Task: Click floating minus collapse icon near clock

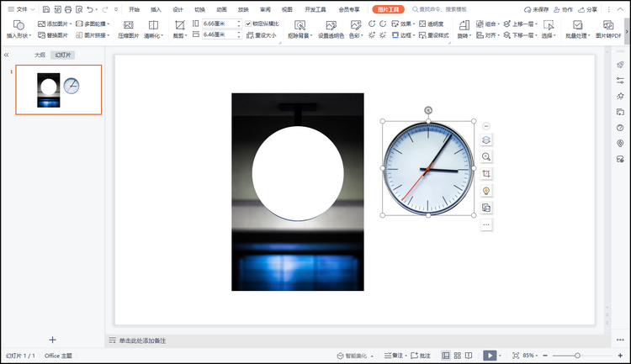Action: coord(486,126)
